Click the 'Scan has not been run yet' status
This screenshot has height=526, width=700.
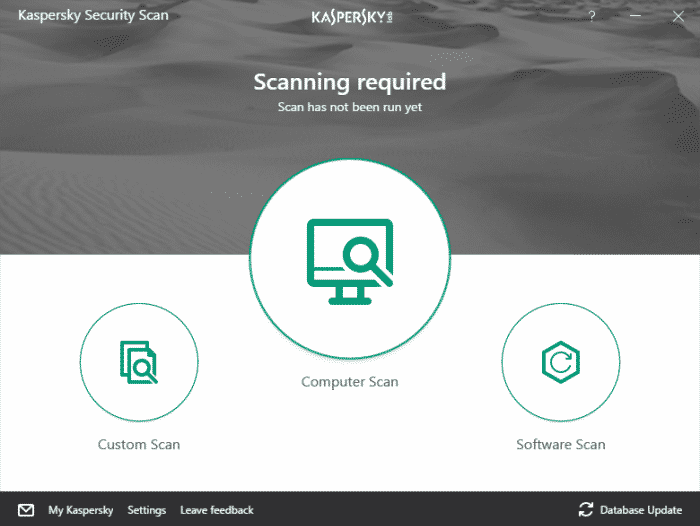349,106
